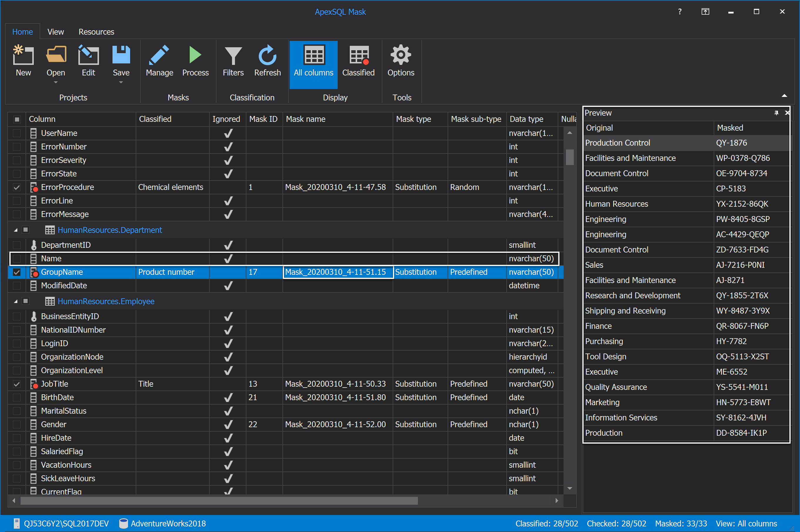800x532 pixels.
Task: Collapse the HumanResources.Department group
Action: [x=16, y=230]
